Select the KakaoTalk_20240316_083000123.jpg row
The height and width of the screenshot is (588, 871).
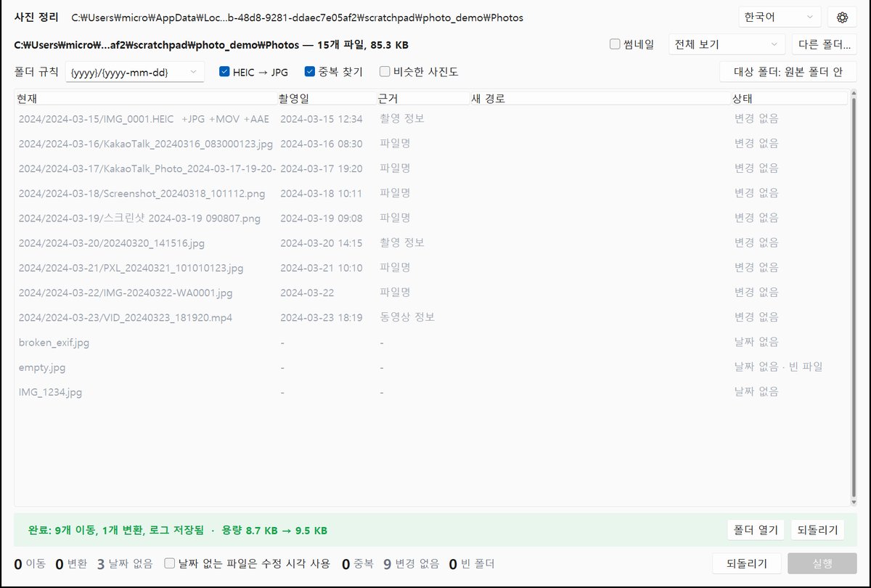431,144
